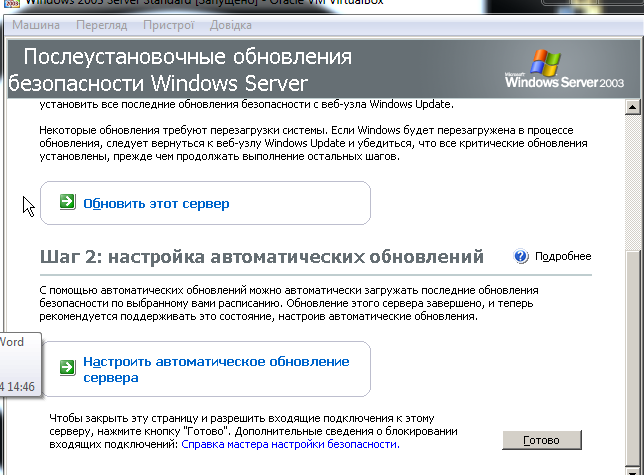Click the VirtualBox window title icon
Screen dimensions: 644x475
pyautogui.click(x=12, y=3)
